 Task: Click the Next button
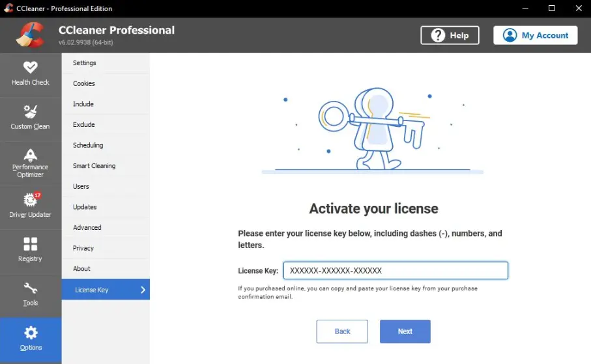[x=405, y=331]
